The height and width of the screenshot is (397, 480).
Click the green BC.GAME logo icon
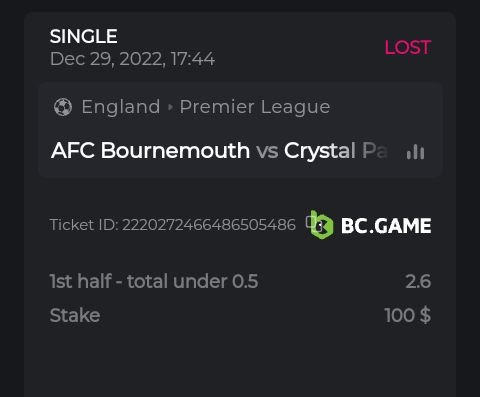322,225
